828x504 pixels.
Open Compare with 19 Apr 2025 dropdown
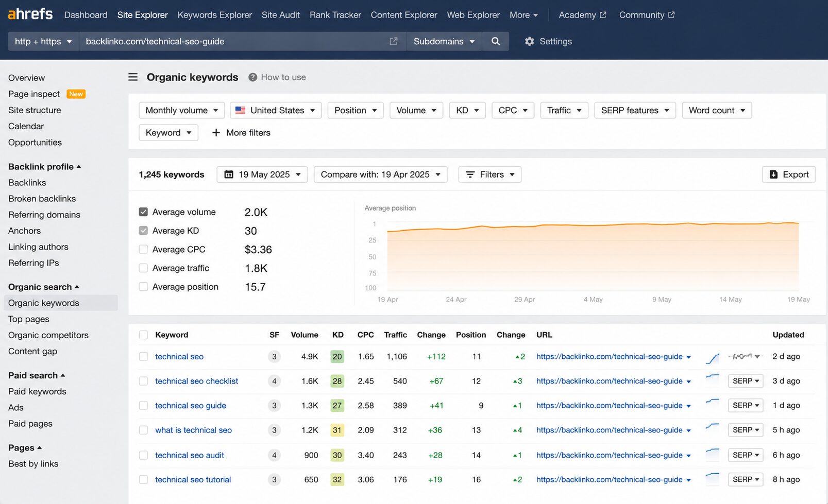(x=380, y=175)
